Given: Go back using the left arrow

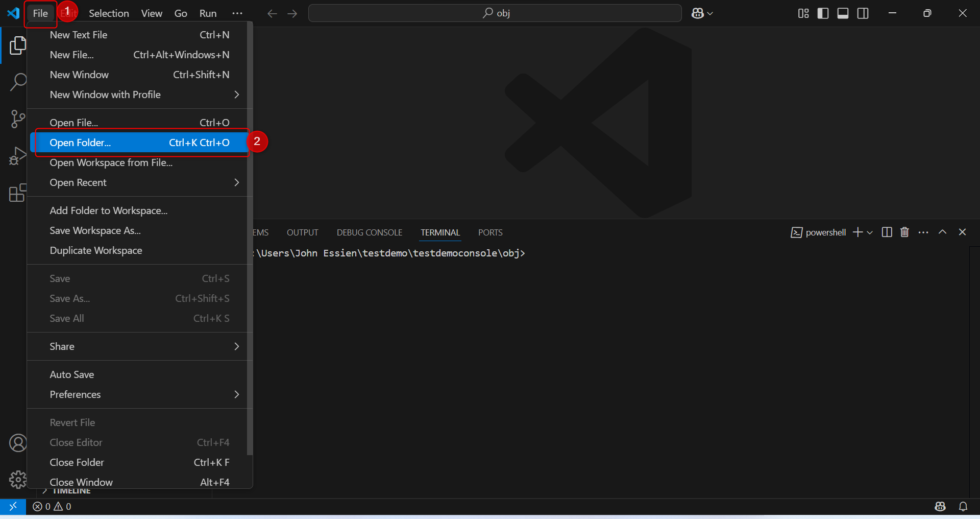Looking at the screenshot, I should pyautogui.click(x=273, y=13).
